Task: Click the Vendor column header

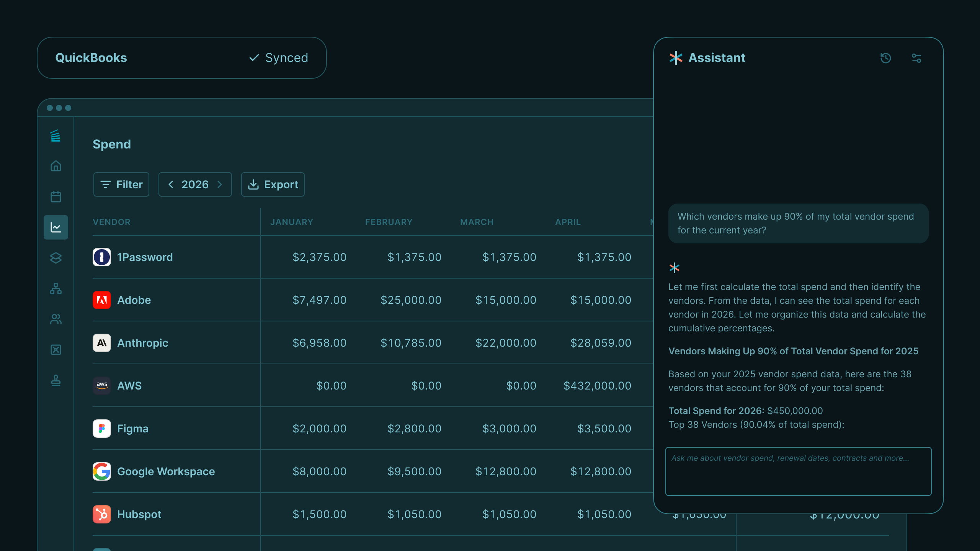Action: point(111,222)
